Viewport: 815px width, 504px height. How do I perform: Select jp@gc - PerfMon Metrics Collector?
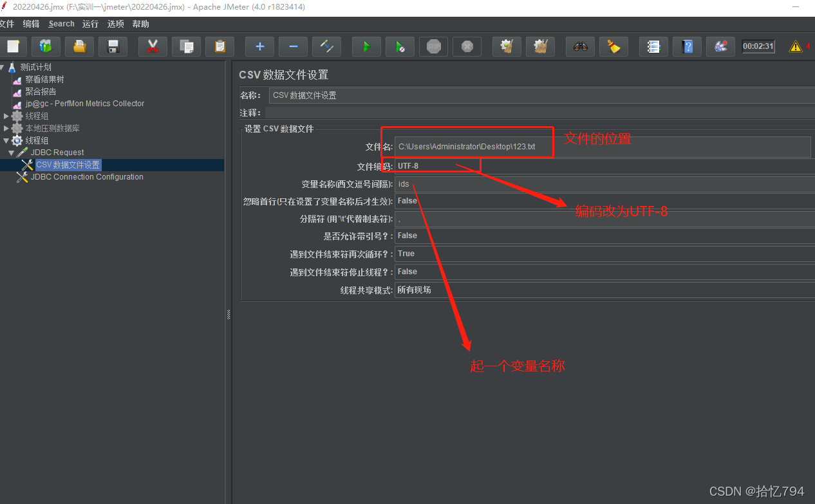tap(85, 104)
